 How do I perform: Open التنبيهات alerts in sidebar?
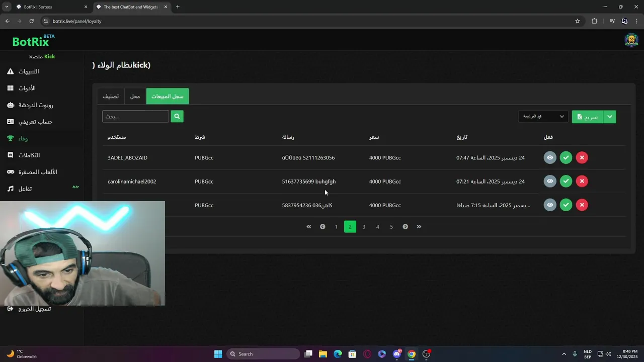click(x=29, y=71)
